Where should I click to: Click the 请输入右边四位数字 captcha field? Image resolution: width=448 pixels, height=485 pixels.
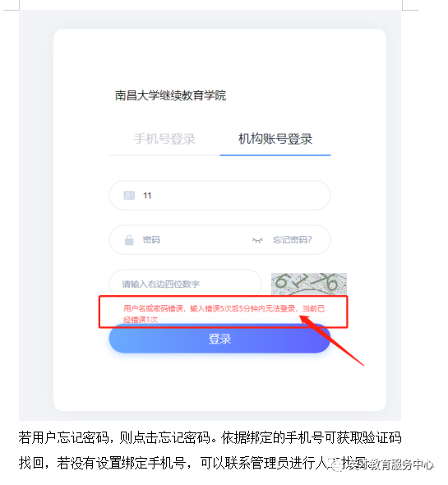point(185,284)
